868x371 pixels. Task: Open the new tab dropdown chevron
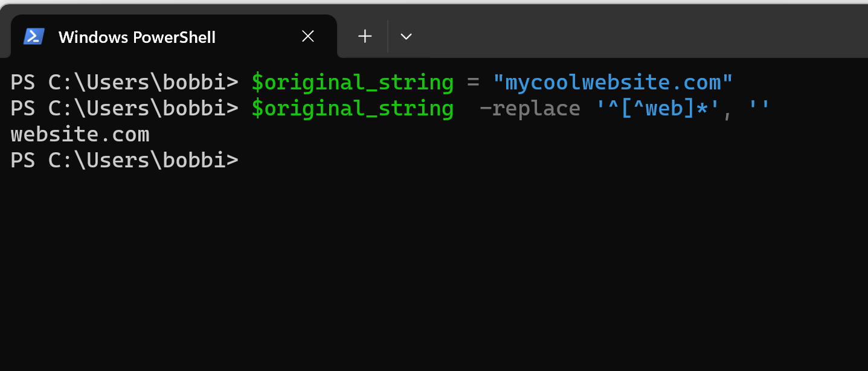[x=405, y=36]
